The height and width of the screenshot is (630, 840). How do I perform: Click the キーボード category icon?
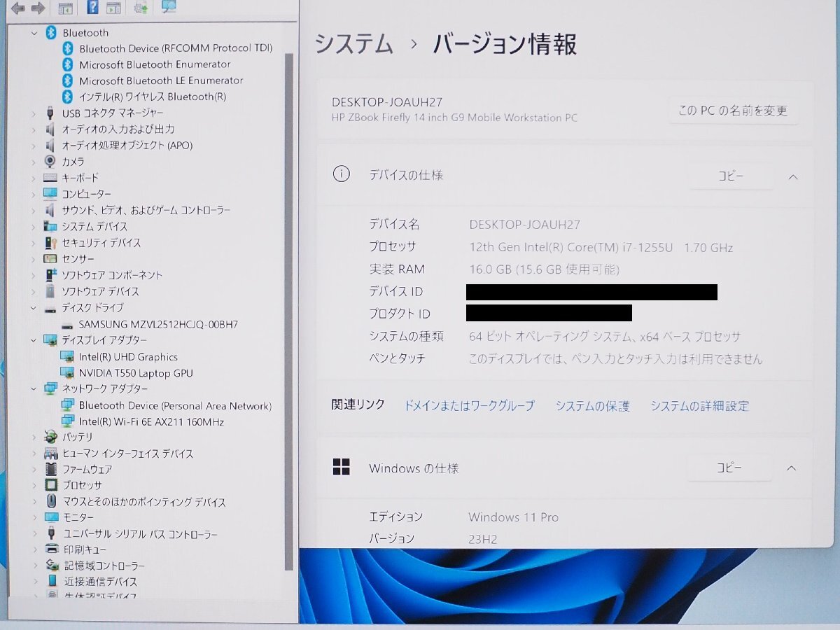(50, 178)
